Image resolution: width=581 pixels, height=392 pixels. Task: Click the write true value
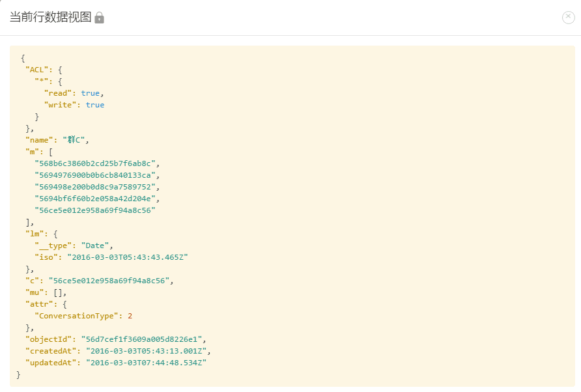coord(95,105)
